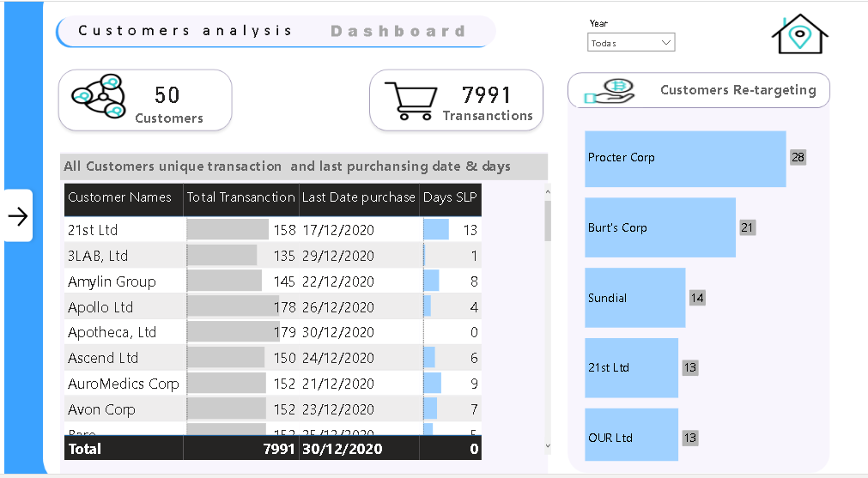868x478 pixels.
Task: Click the customers network icon
Action: [x=99, y=97]
